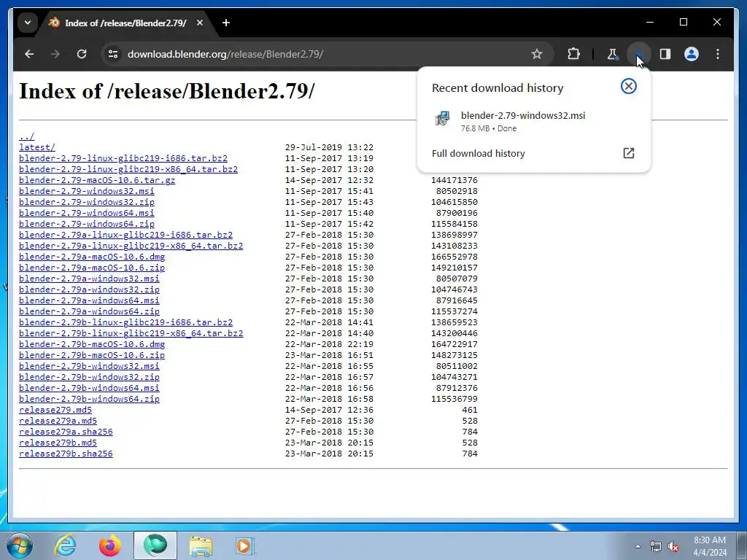Open the Windows Start menu

click(x=20, y=545)
